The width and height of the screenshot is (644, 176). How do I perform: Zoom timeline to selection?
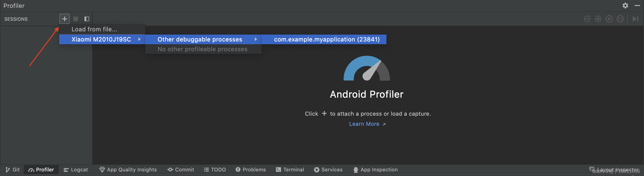click(x=620, y=19)
